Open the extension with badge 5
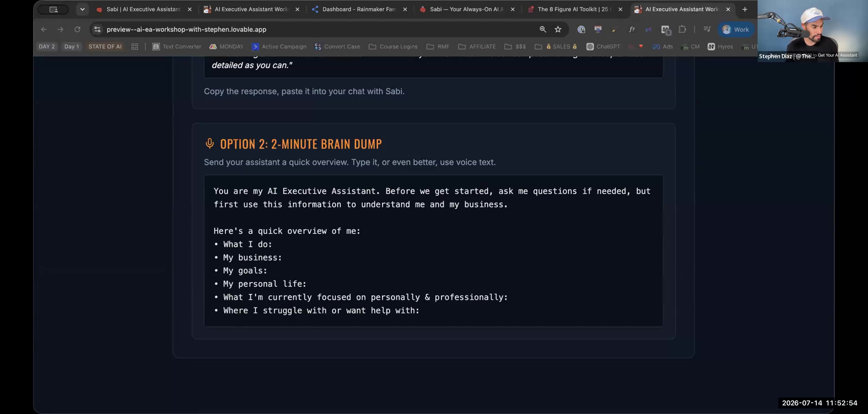This screenshot has height=414, width=868. tap(665, 30)
